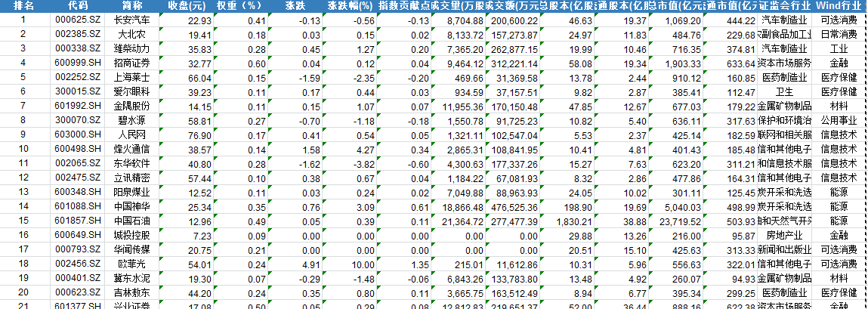Screen dimensions: 868x309
Task: Click the 长安汽车 name cell
Action: (131, 20)
